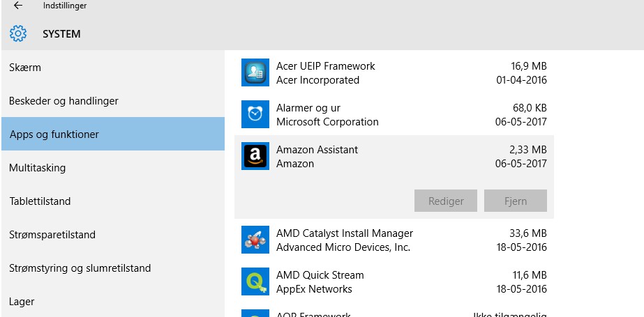Select the Acer UEIP Framework name
The width and height of the screenshot is (644, 317).
pyautogui.click(x=326, y=66)
